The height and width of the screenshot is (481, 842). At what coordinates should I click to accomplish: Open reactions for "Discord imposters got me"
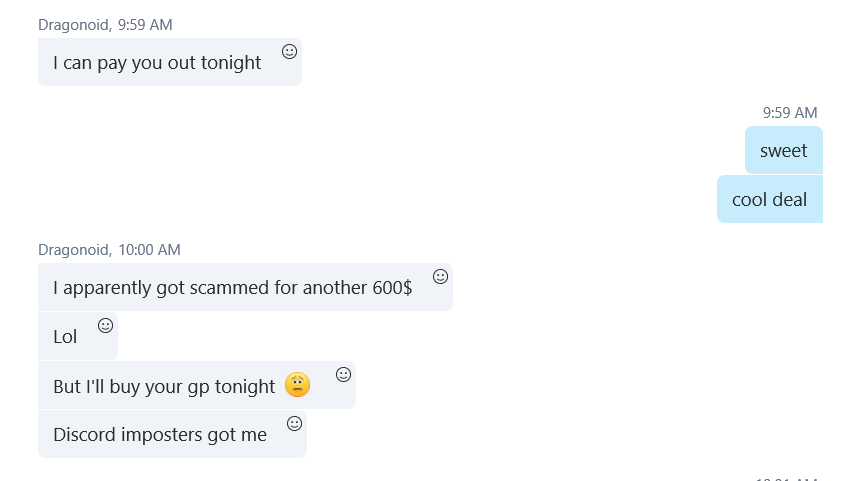point(294,424)
